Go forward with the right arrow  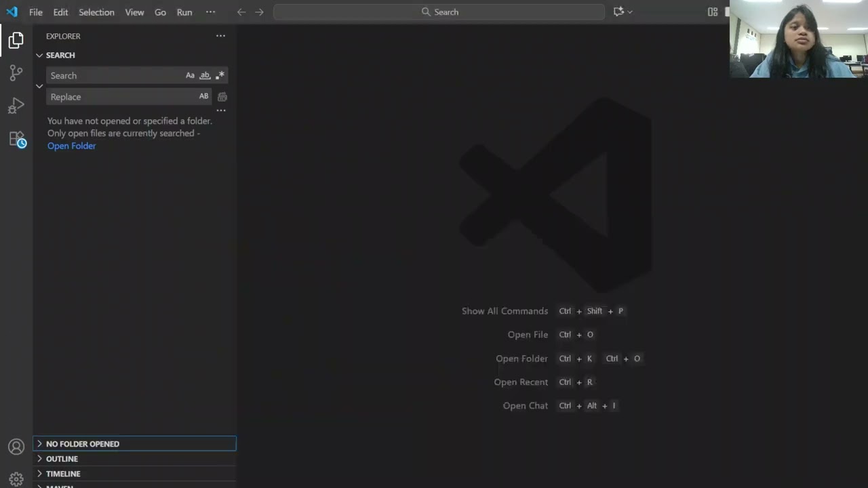click(x=259, y=12)
